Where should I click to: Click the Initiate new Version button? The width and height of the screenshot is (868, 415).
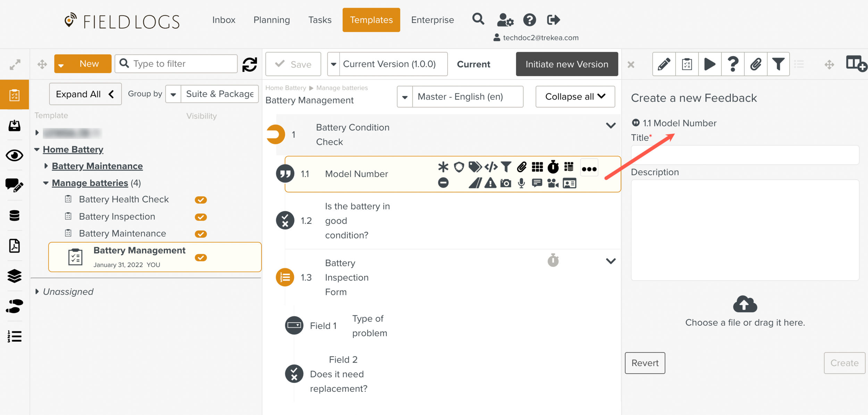tap(567, 64)
